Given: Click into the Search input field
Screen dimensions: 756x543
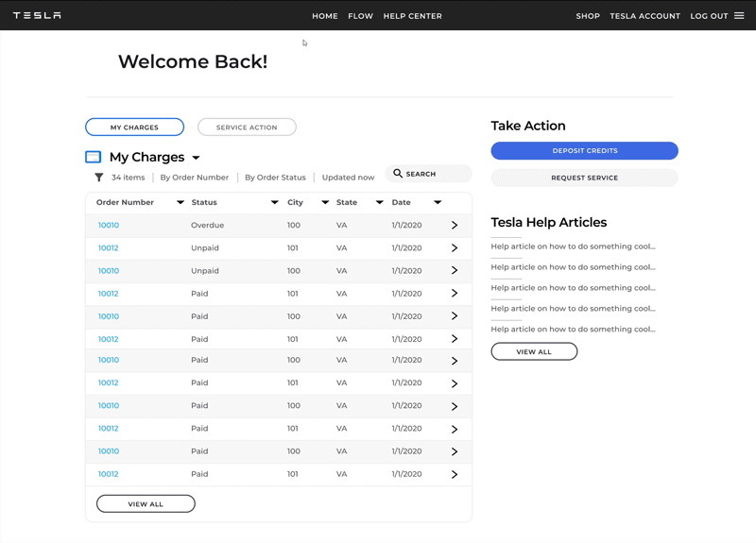Looking at the screenshot, I should [x=435, y=174].
